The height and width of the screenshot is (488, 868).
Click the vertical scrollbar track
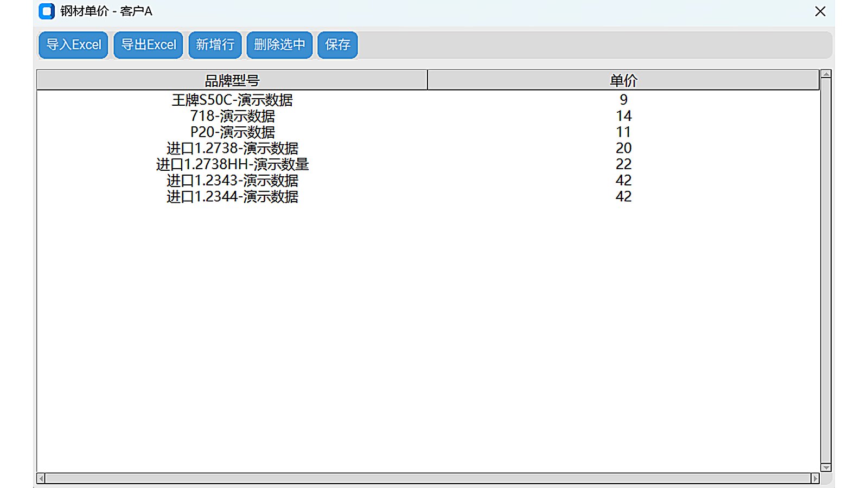(826, 271)
